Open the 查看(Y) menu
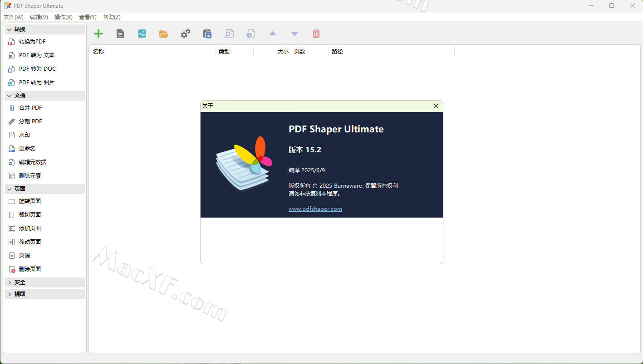Image resolution: width=643 pixels, height=364 pixels. coord(88,17)
